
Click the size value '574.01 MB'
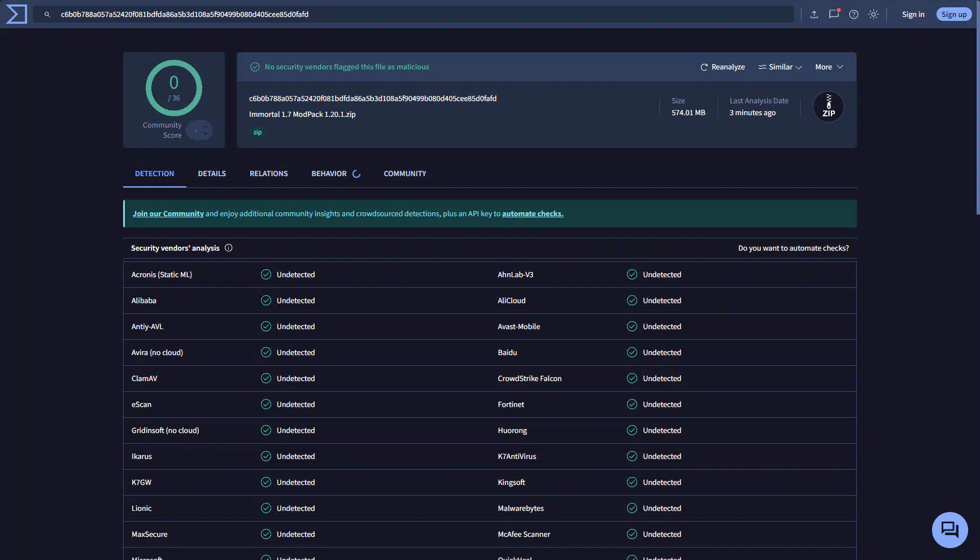689,113
